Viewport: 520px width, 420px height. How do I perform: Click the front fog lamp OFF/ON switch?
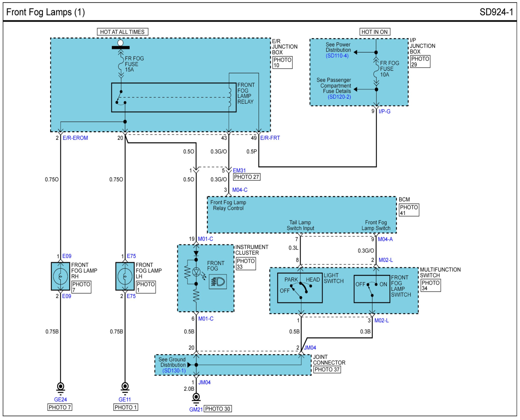(372, 289)
